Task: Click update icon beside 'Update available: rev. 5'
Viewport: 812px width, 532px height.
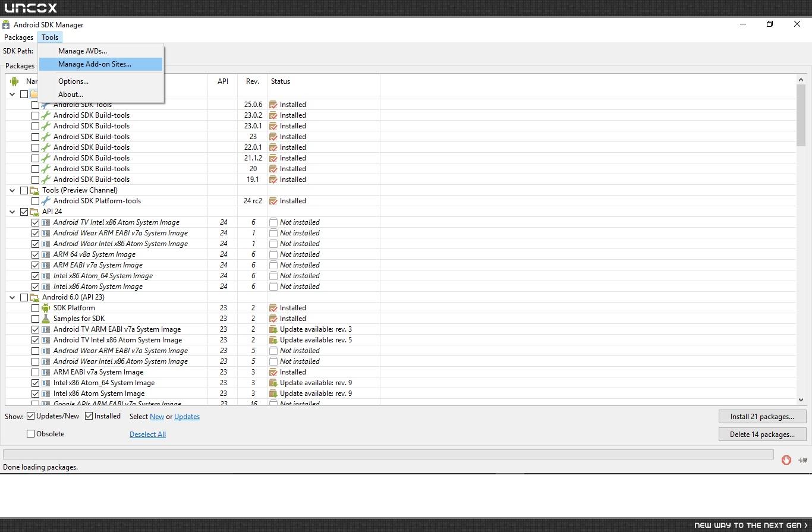Action: point(273,340)
